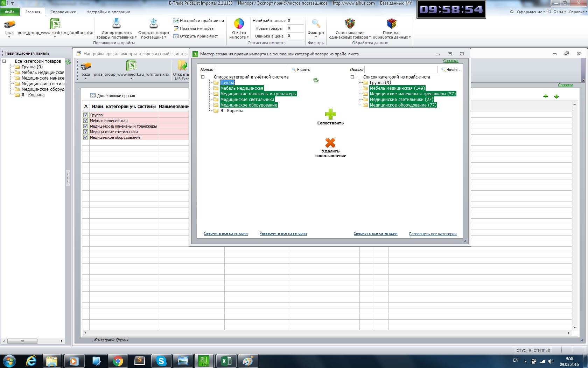Open Фильтры magnifier in ribbon
The height and width of the screenshot is (368, 588).
click(x=316, y=23)
